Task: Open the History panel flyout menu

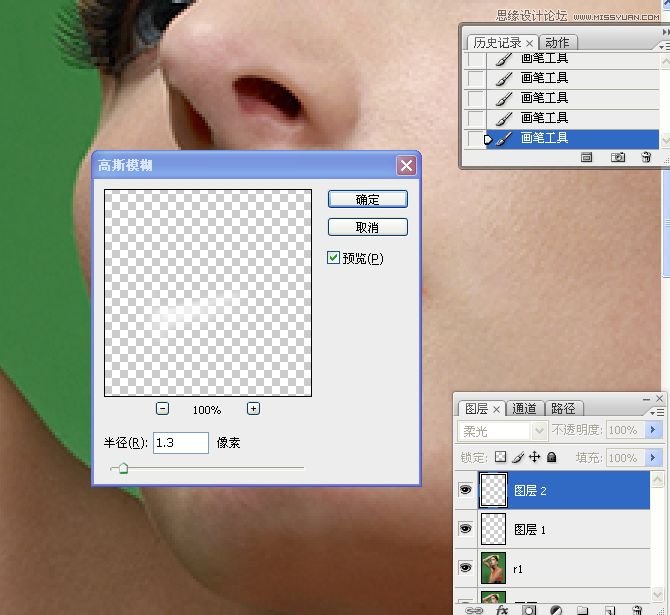Action: (x=664, y=46)
